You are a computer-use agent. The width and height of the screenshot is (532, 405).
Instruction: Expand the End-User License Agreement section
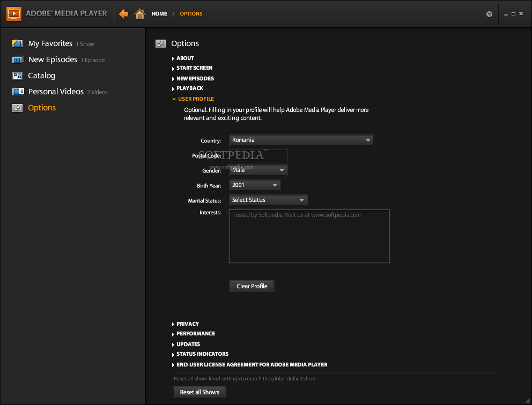click(x=250, y=365)
